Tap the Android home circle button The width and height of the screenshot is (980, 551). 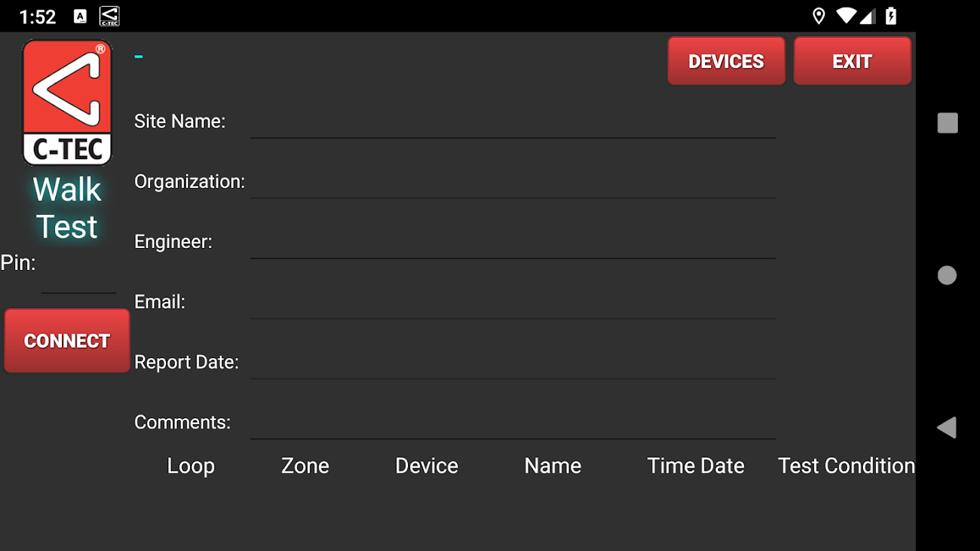[947, 275]
